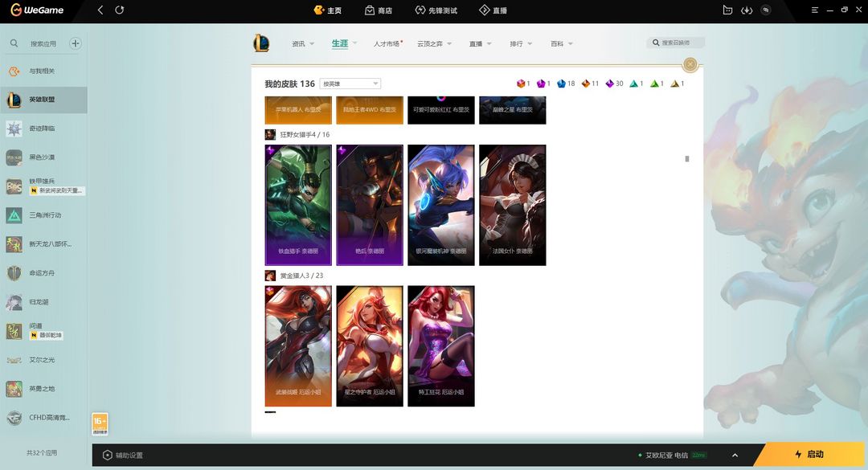Open the 武装战姬 厄运小姐 skin card
The width and height of the screenshot is (868, 470).
(298, 346)
